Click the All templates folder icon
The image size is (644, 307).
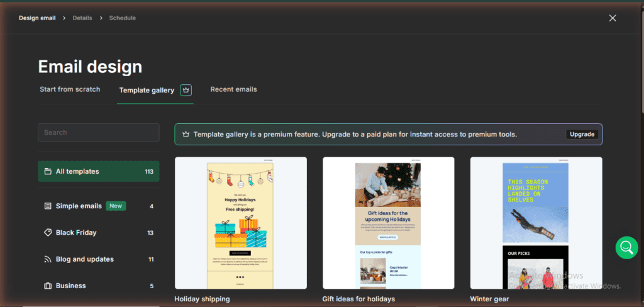click(x=48, y=171)
